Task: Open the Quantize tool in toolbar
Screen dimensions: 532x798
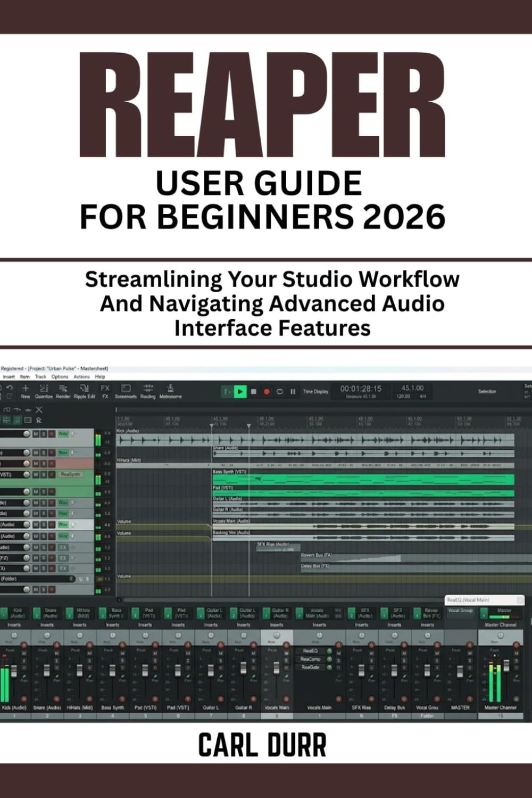Action: pyautogui.click(x=44, y=391)
